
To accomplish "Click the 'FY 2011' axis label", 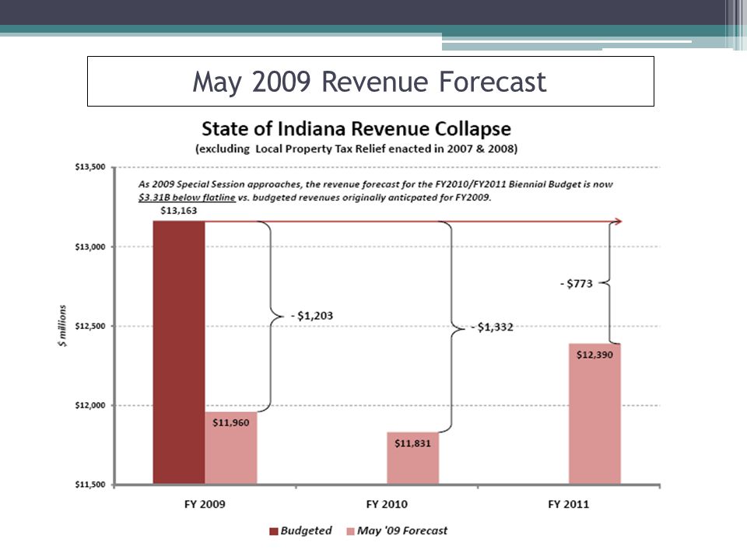I will [568, 504].
